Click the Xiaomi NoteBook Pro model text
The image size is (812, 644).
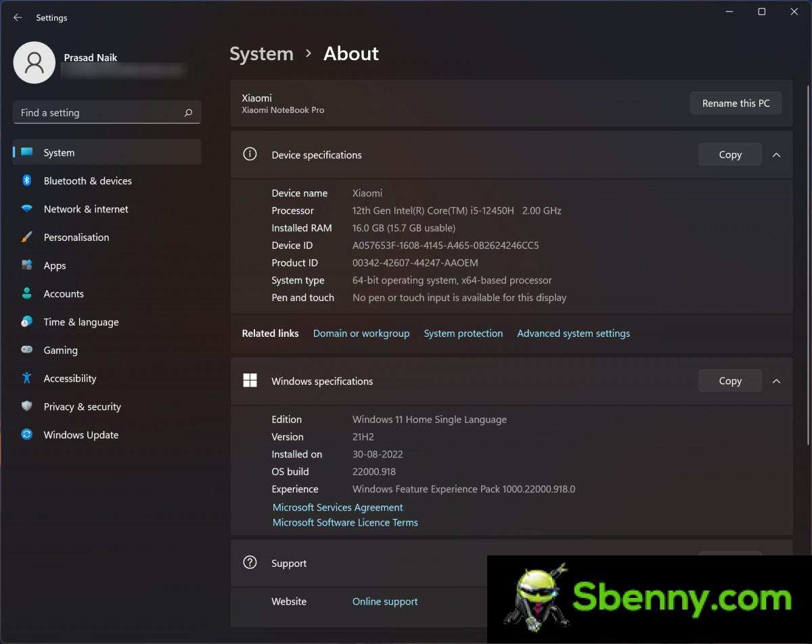coord(283,110)
